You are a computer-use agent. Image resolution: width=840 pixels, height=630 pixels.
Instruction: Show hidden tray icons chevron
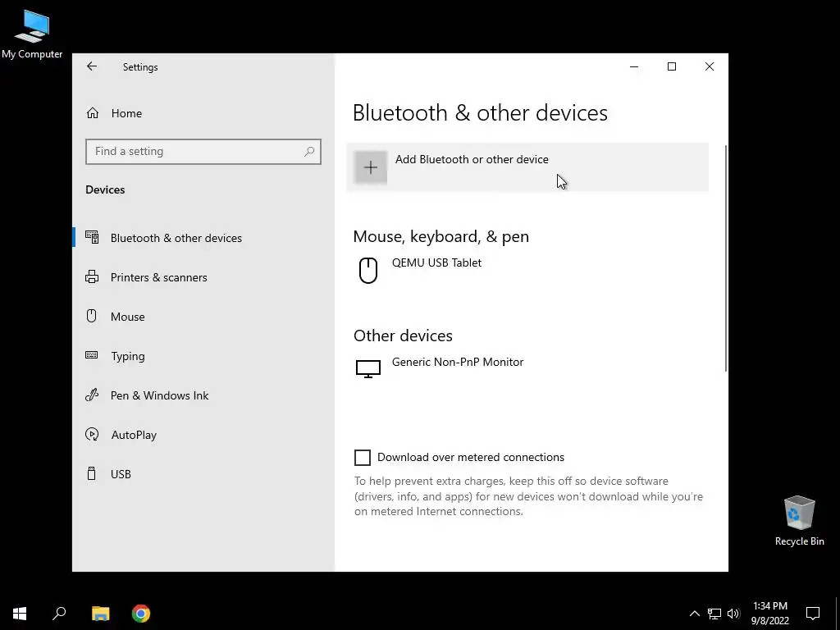(694, 614)
